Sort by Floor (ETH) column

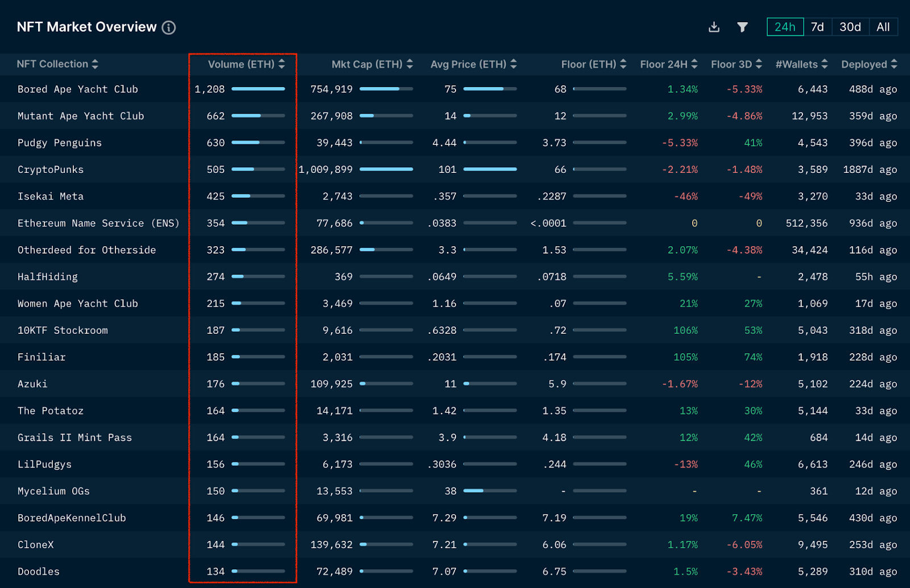[x=593, y=64]
